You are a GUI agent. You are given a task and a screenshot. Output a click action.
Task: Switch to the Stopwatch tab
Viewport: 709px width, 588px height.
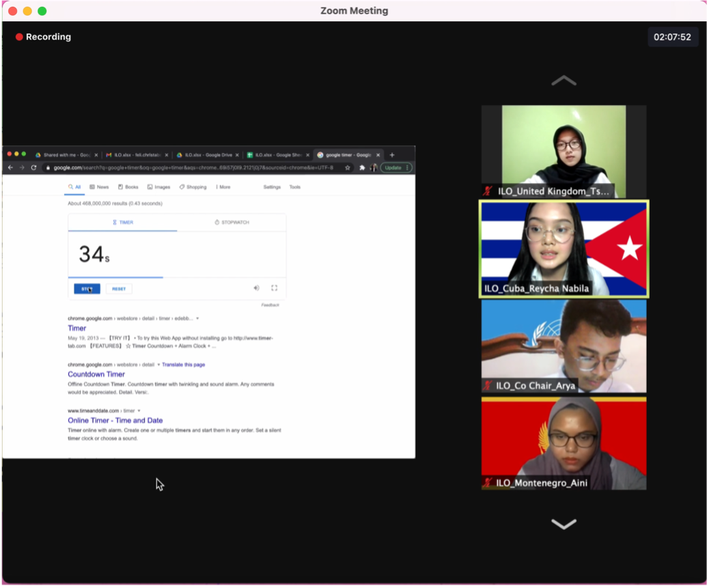pos(231,223)
